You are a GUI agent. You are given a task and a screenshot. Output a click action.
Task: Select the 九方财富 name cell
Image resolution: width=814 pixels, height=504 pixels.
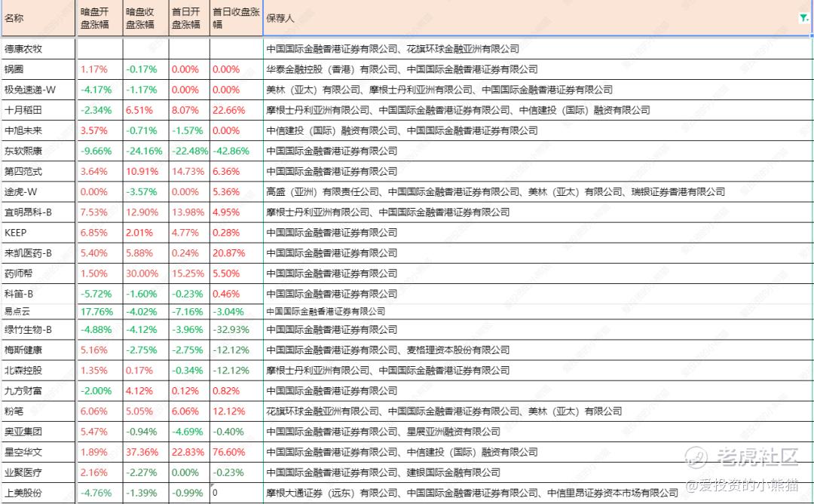point(39,391)
